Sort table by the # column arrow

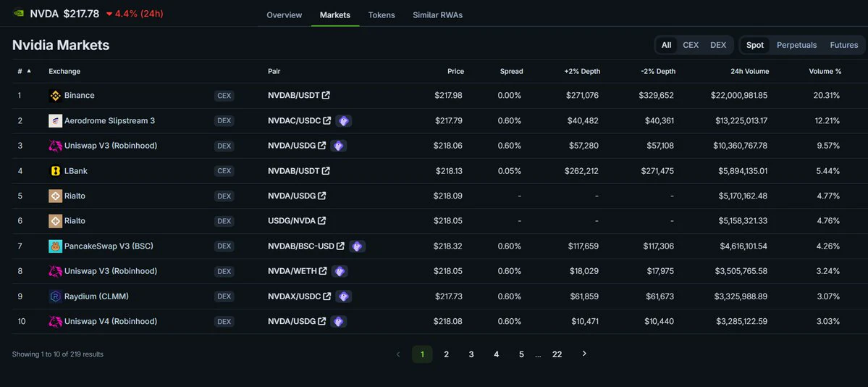tap(29, 71)
